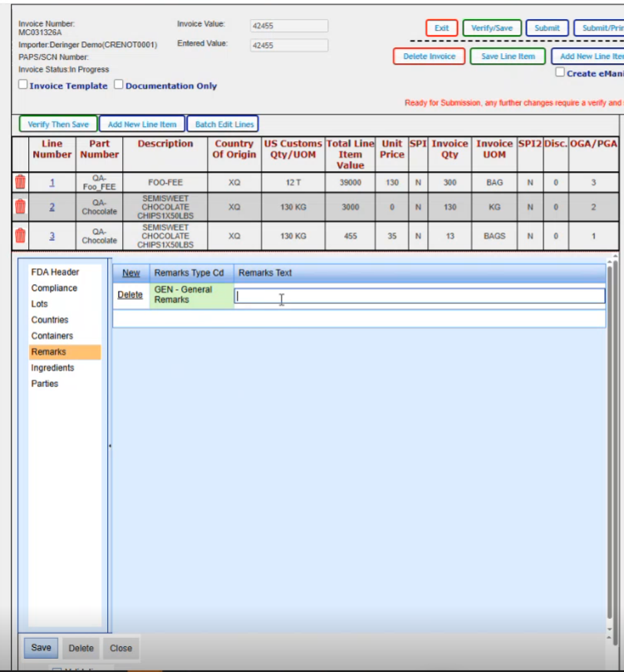This screenshot has height=672, width=624.
Task: Click the Batch Edit Lines button
Action: pyautogui.click(x=222, y=125)
